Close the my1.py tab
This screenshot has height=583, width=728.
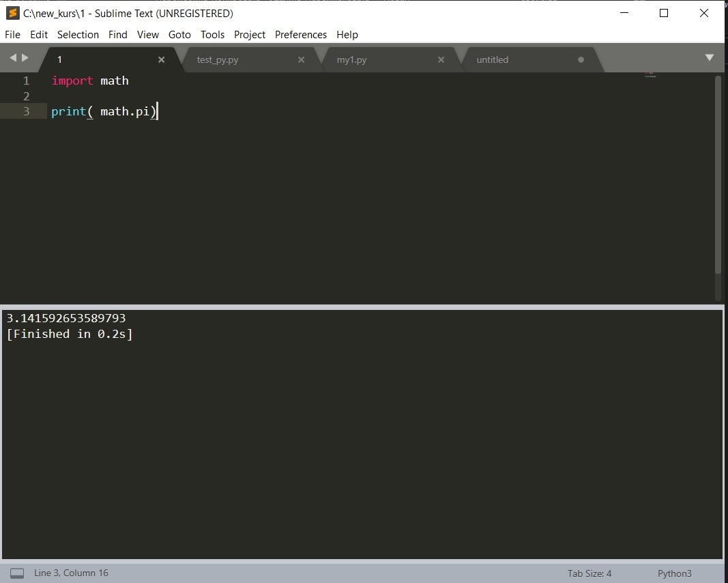441,59
